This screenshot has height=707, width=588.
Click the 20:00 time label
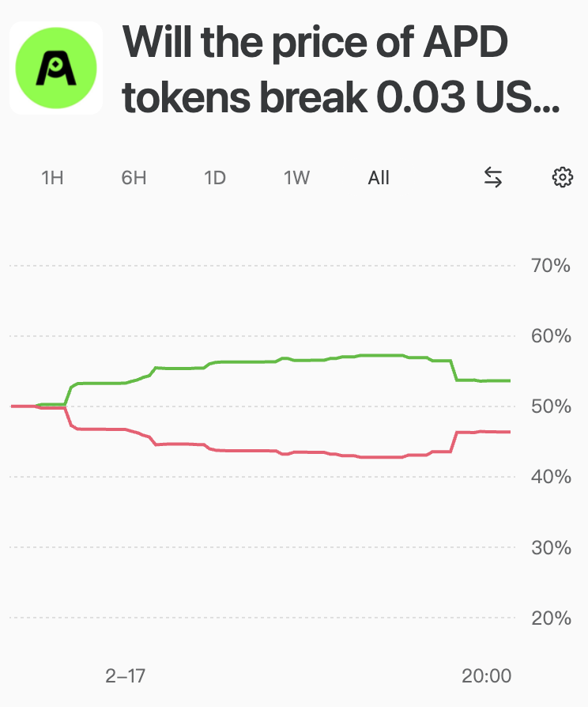coord(486,676)
